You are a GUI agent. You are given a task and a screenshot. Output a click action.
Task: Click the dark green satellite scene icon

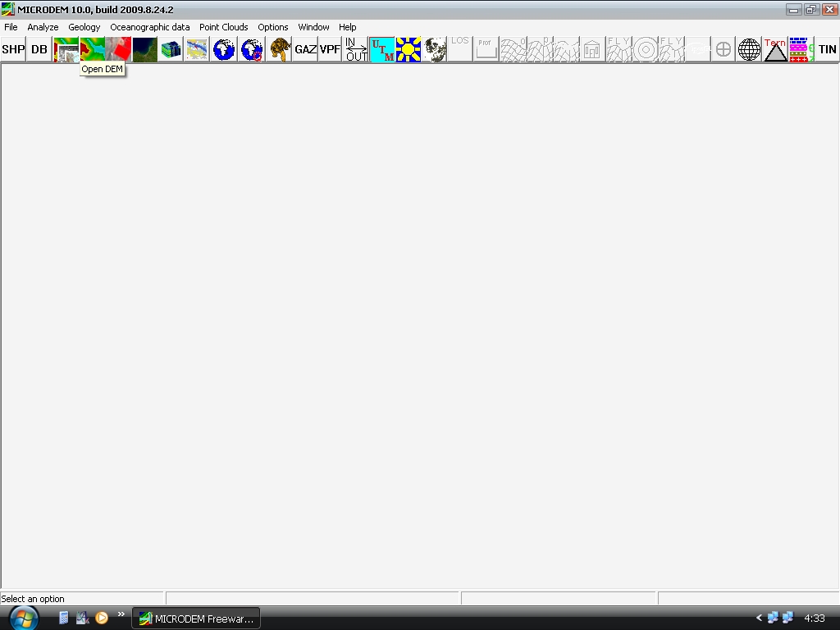point(144,49)
